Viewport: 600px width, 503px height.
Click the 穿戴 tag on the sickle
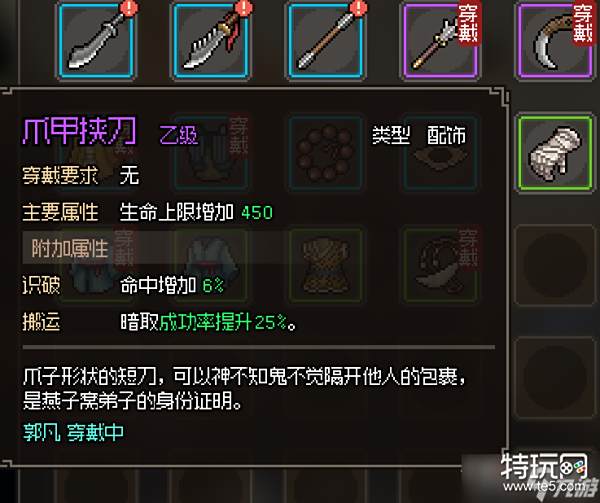pos(583,24)
